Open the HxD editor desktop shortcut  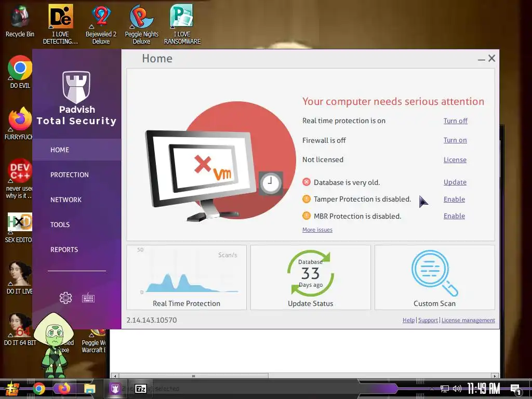point(19,228)
